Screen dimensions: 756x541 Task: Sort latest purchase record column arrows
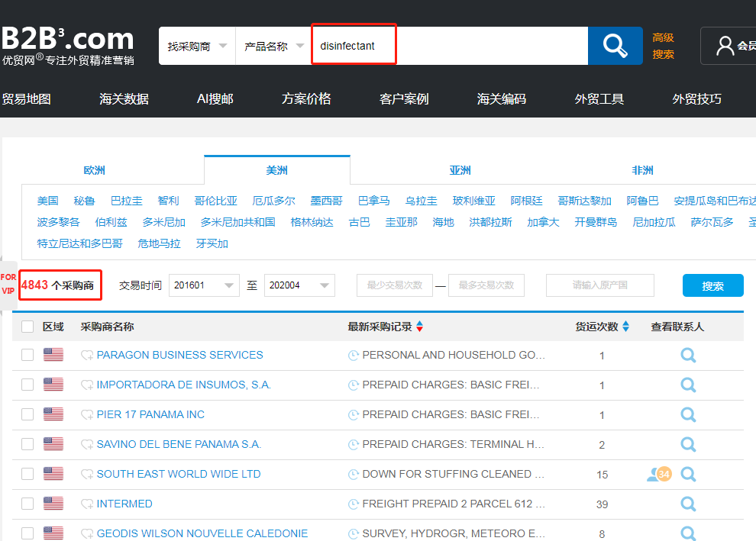pos(419,327)
